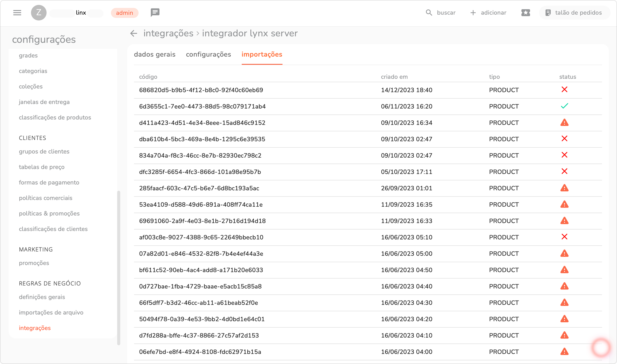The width and height of the screenshot is (617, 364).
Task: Go back using the left arrow
Action: (134, 33)
